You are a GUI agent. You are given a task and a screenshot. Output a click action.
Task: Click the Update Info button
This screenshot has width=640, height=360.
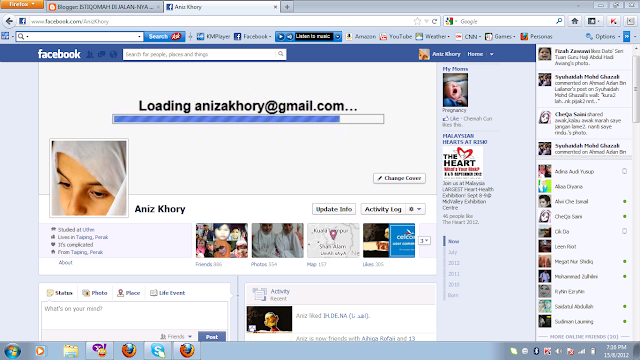tap(334, 209)
